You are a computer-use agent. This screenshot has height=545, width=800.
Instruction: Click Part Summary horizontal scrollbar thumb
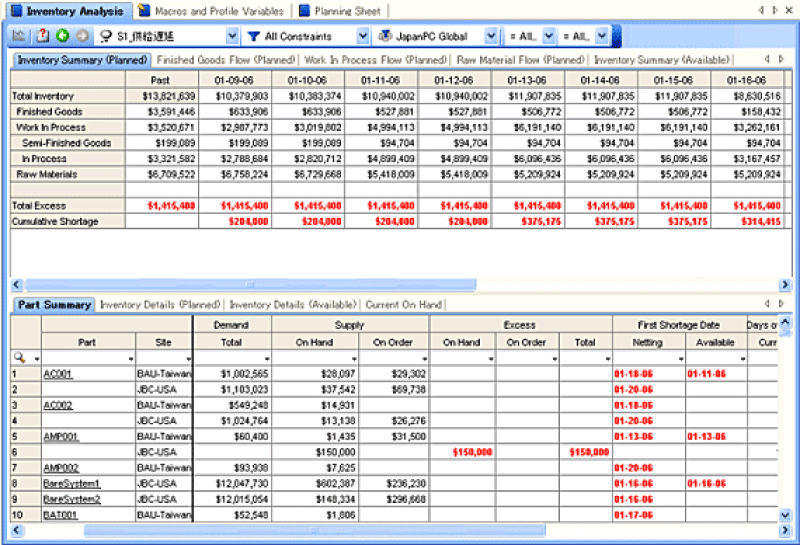314,530
